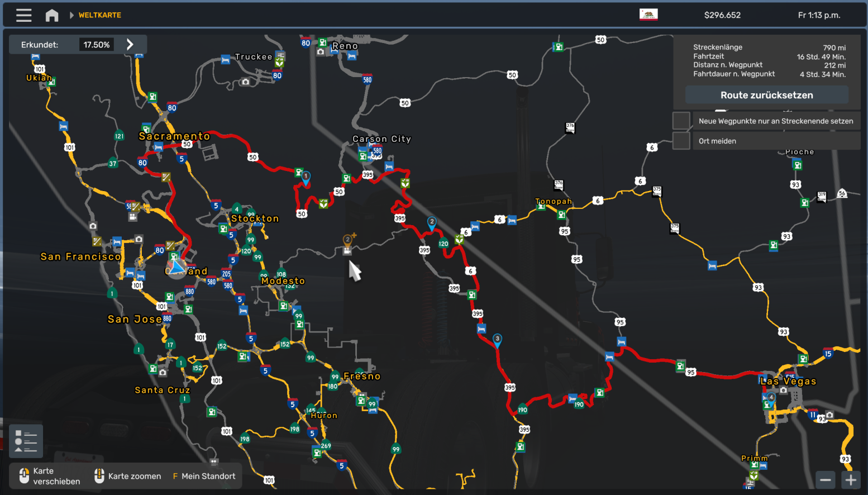
Task: Zoom out with the minus button
Action: (825, 479)
